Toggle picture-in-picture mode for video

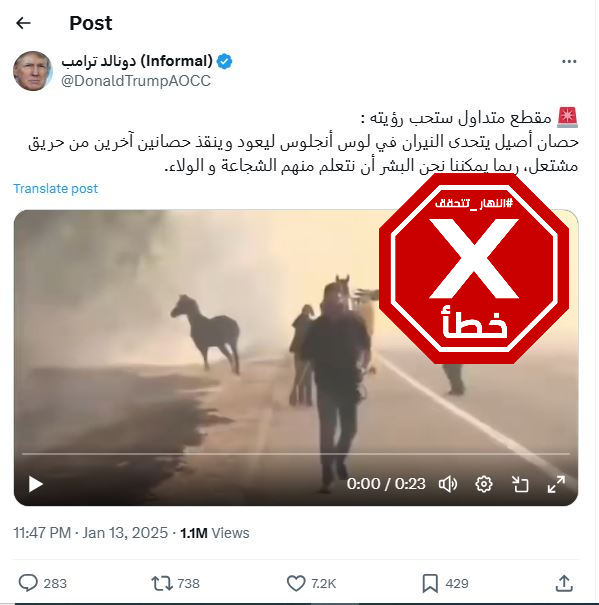[x=519, y=484]
